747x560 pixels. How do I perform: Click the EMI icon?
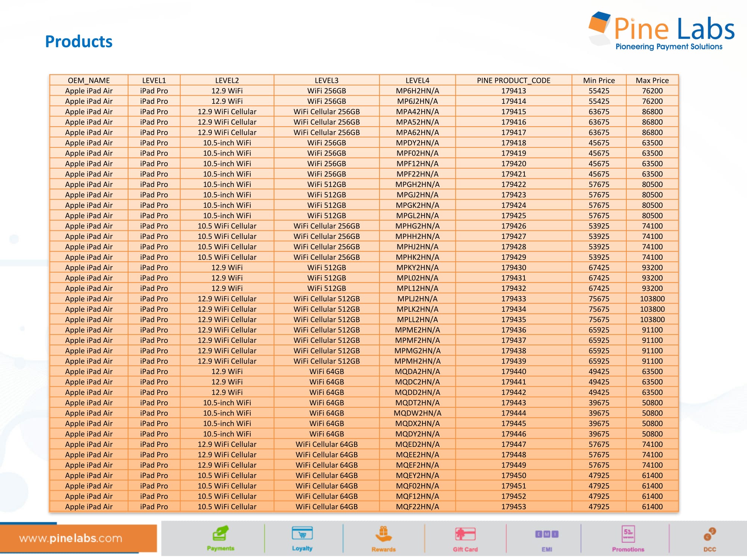tap(547, 534)
